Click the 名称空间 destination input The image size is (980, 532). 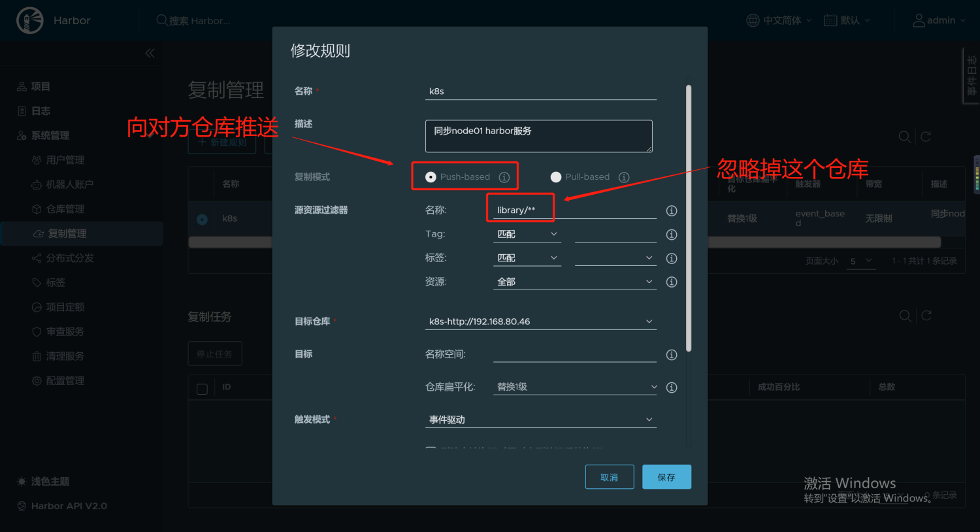pyautogui.click(x=575, y=354)
